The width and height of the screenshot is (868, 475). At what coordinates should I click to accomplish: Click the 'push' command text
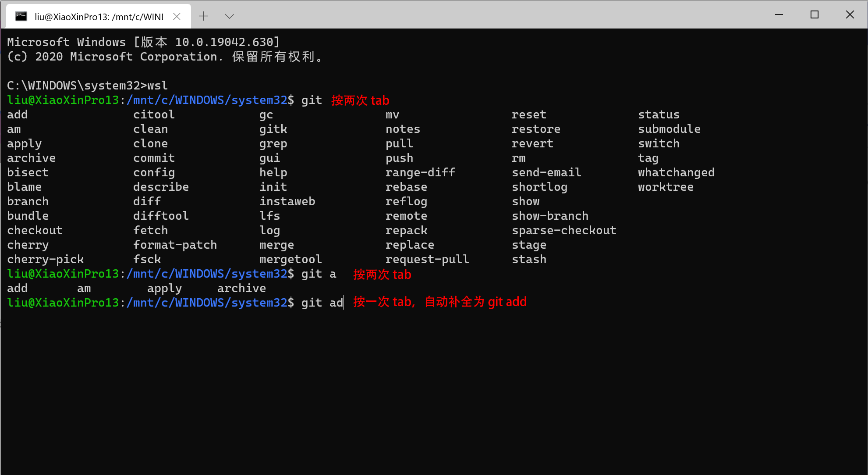(400, 158)
